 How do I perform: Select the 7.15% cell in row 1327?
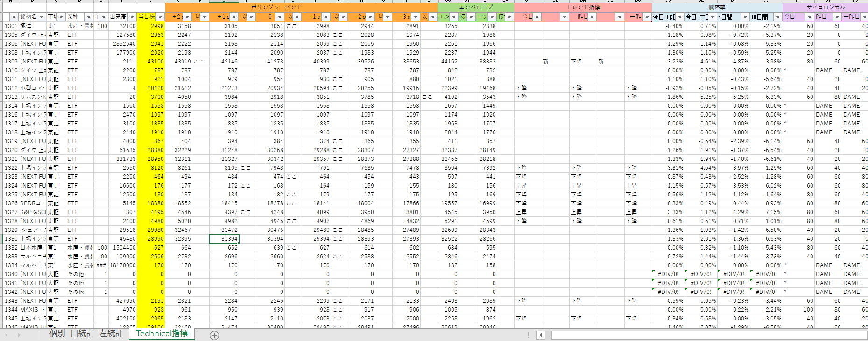pos(766,212)
